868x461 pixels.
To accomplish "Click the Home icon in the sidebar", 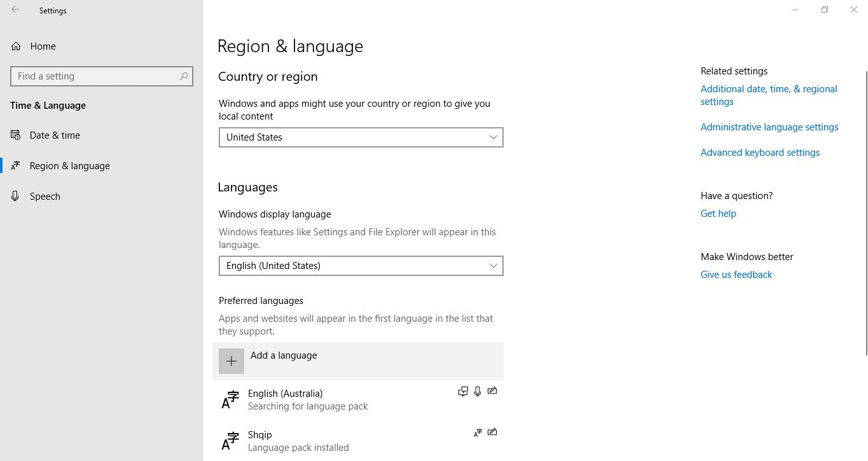I will pyautogui.click(x=14, y=46).
